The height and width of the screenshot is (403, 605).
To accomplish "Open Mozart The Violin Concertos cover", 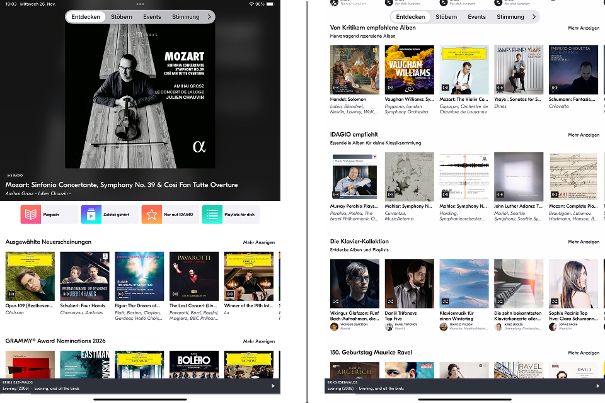I will (x=464, y=70).
